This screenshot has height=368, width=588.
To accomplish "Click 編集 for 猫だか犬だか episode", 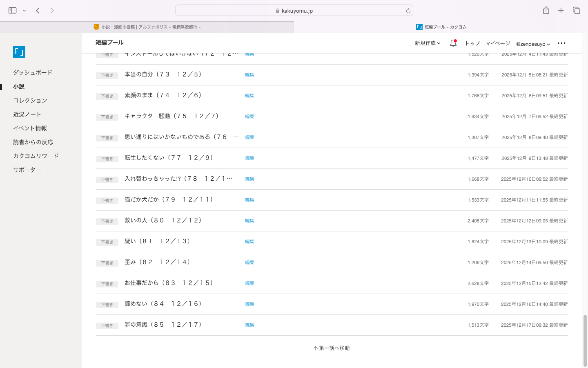I will tap(249, 200).
